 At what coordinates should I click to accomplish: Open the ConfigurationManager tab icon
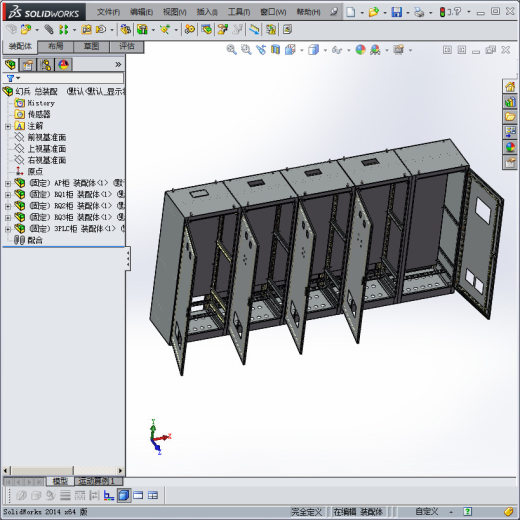[x=46, y=65]
